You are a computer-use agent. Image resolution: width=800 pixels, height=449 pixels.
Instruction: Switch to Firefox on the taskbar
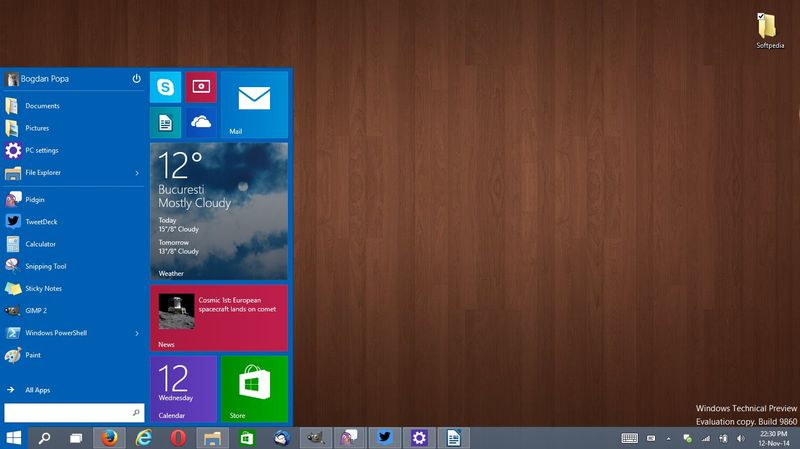(109, 438)
